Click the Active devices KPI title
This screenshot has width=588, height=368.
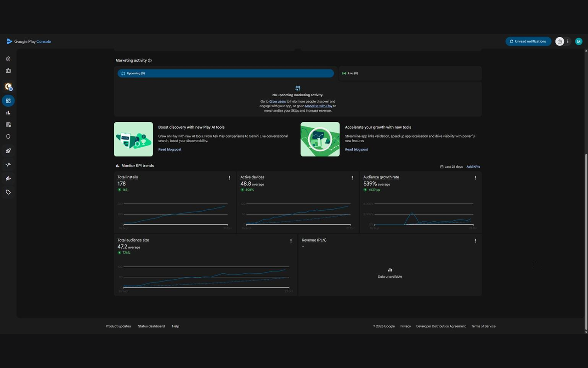252,177
